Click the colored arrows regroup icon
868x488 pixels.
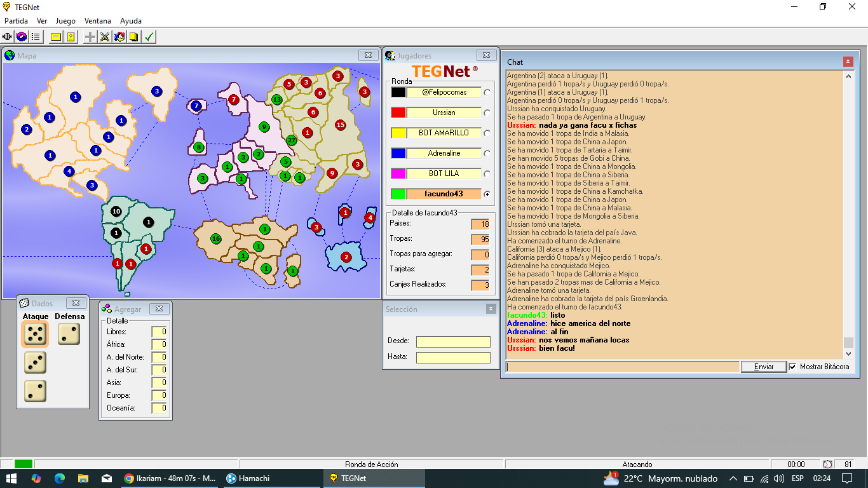click(x=119, y=37)
